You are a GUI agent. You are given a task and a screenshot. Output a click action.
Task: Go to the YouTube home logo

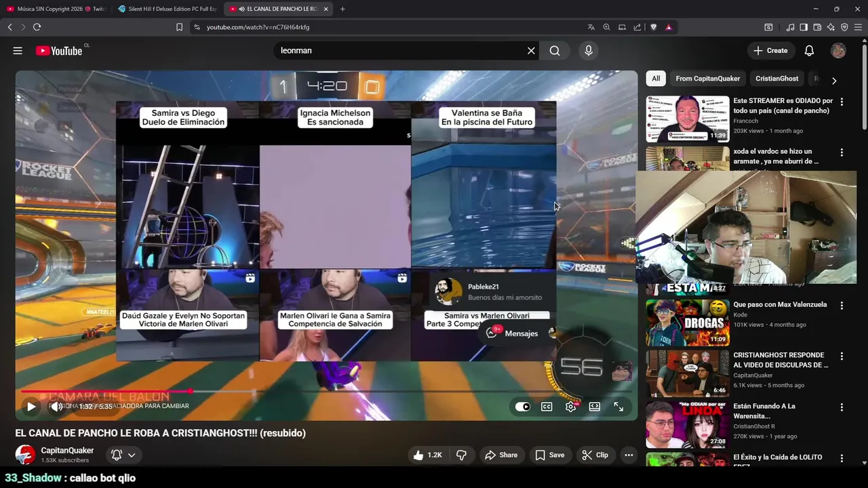[x=59, y=51]
